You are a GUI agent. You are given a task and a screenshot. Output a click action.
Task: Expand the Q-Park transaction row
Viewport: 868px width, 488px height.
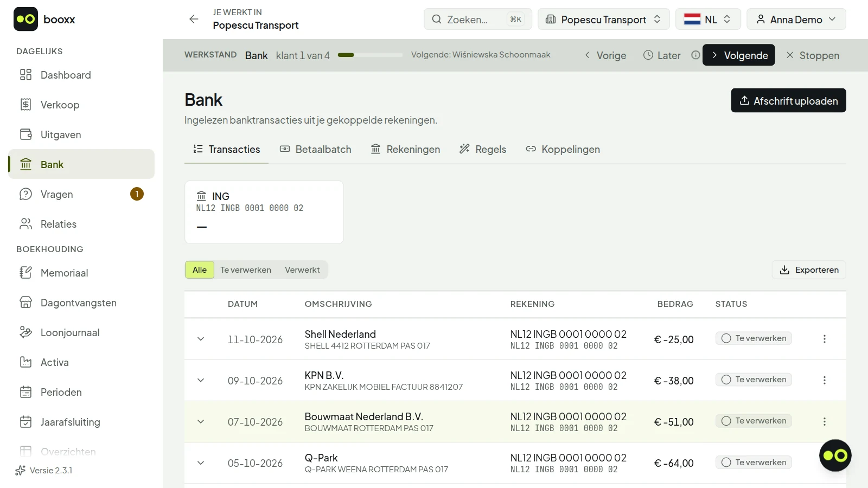point(201,463)
